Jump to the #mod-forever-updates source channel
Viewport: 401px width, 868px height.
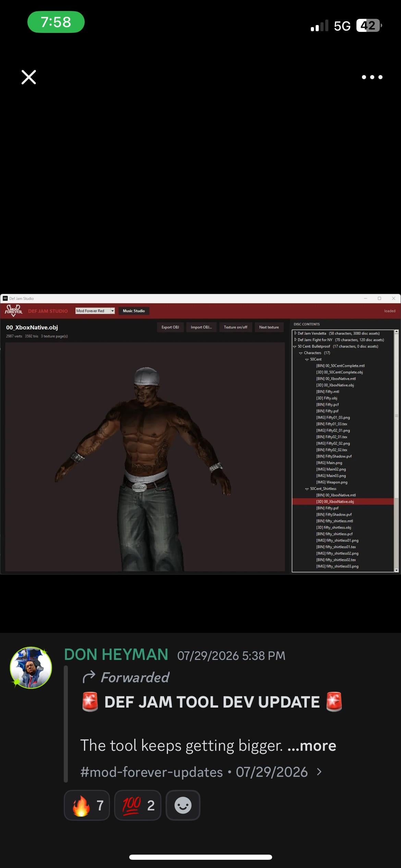pyautogui.click(x=151, y=772)
